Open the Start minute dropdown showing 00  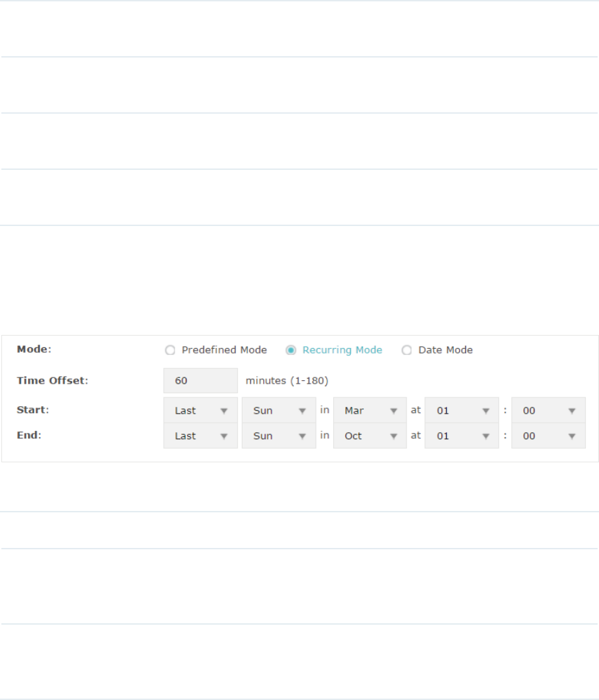click(x=548, y=410)
